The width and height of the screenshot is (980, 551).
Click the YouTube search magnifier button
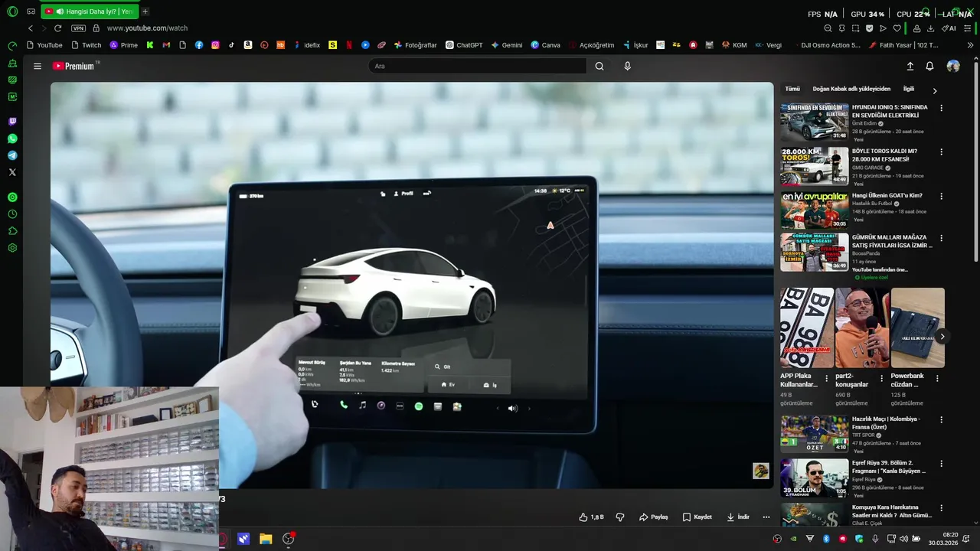[x=599, y=67]
